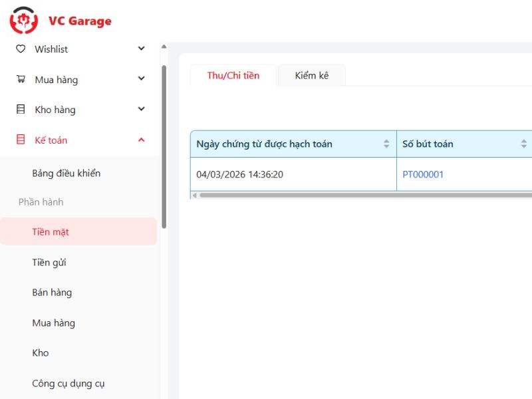The height and width of the screenshot is (399, 532).
Task: Click the table horizontal scrollbar
Action: (359, 196)
